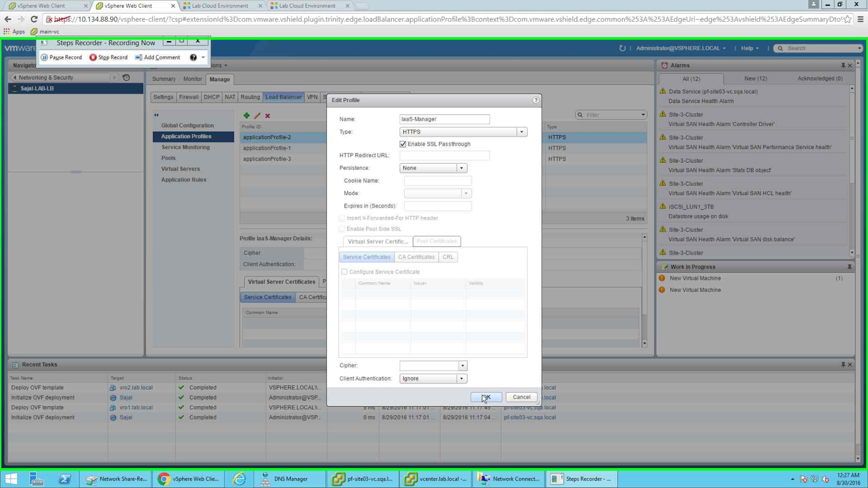Click Stop Record in Steps Recorder
Viewport: 868px width, 488px height.
pyautogui.click(x=108, y=57)
